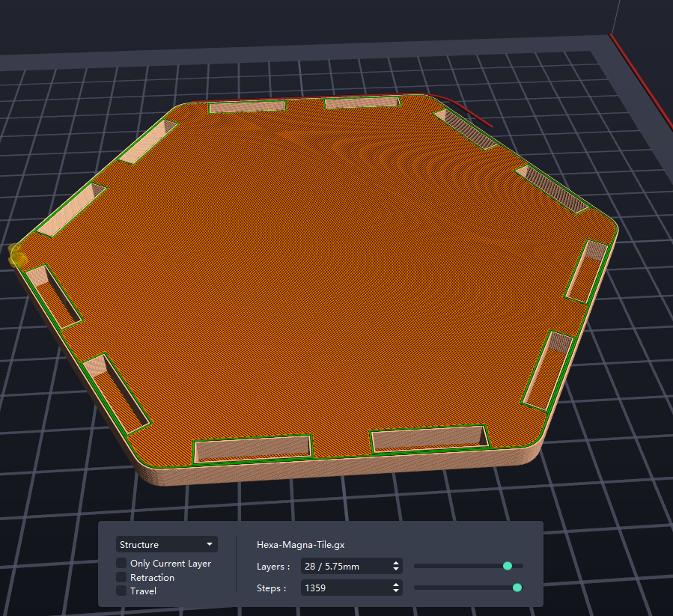The height and width of the screenshot is (616, 673).
Task: Click the Layers label text
Action: [x=273, y=567]
